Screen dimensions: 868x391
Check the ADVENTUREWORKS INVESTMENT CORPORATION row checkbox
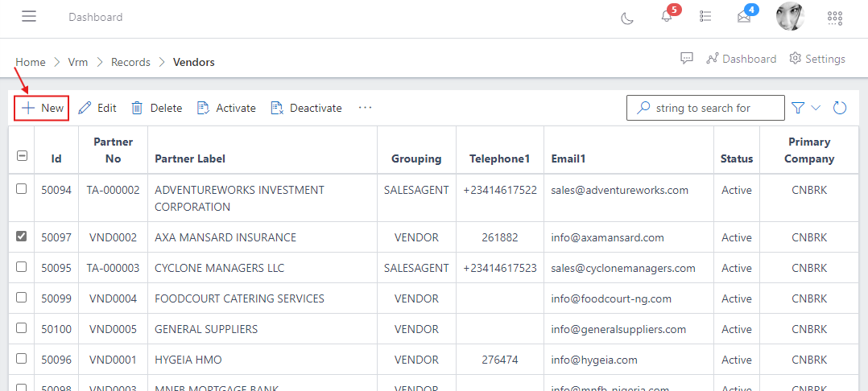click(x=22, y=189)
